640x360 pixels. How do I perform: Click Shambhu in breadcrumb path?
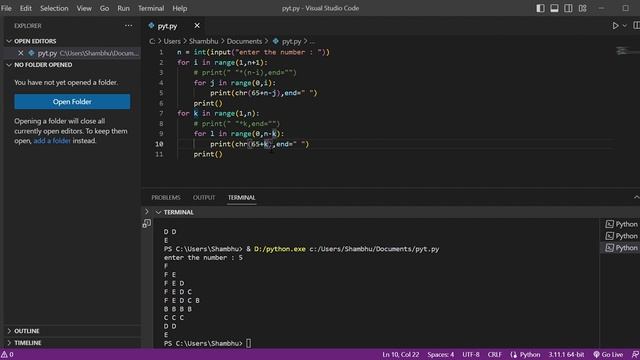pos(203,41)
